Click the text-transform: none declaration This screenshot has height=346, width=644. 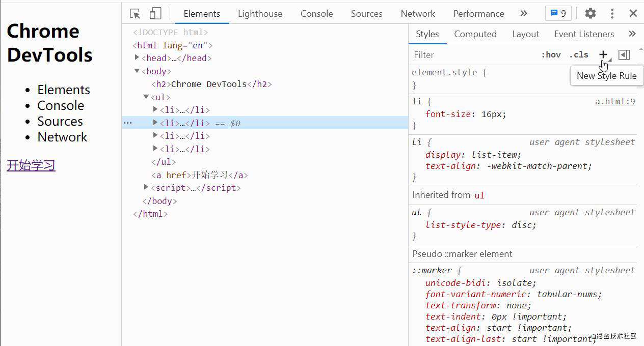click(478, 305)
